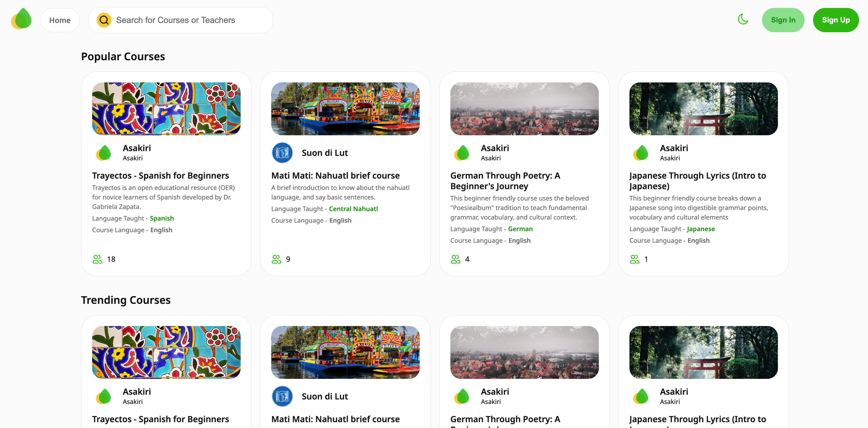Open Trayectos - Spanish for Beginners title in Popular
The image size is (868, 428).
click(x=160, y=176)
